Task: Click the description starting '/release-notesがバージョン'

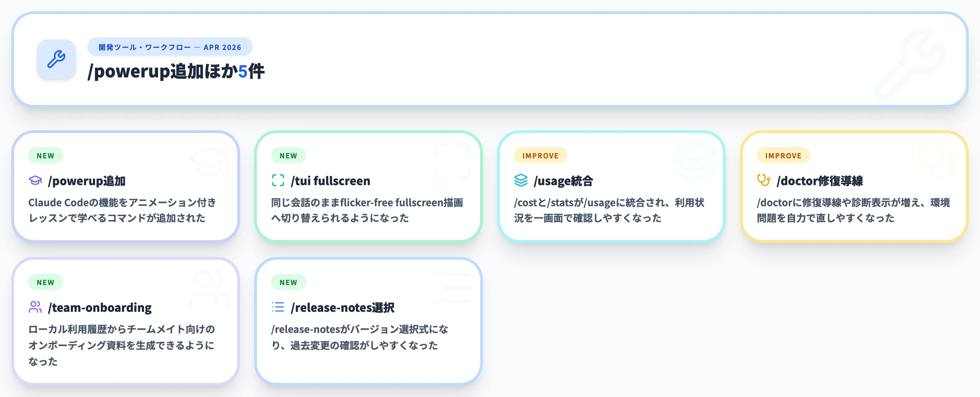Action: [359, 337]
